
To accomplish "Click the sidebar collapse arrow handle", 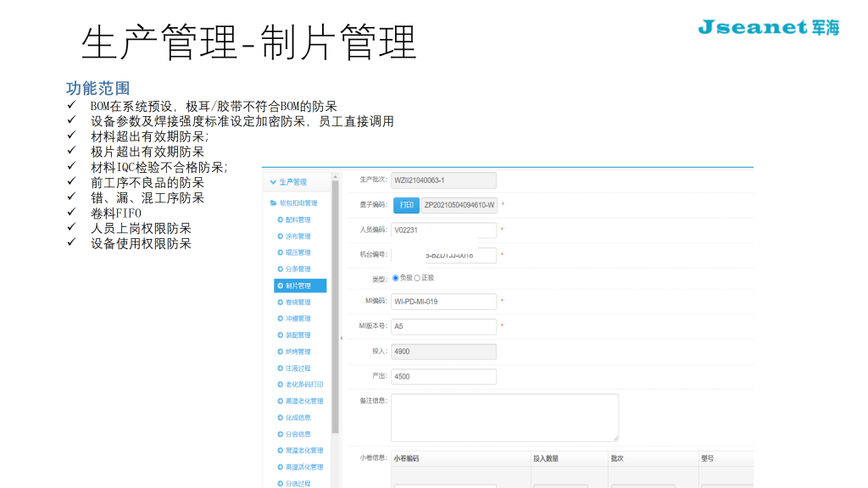I will [x=342, y=337].
